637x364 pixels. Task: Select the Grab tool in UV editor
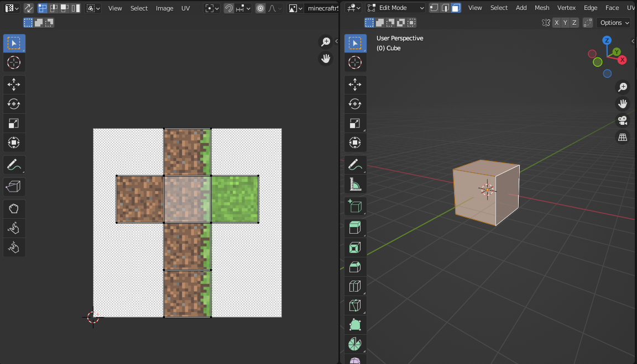[14, 209]
